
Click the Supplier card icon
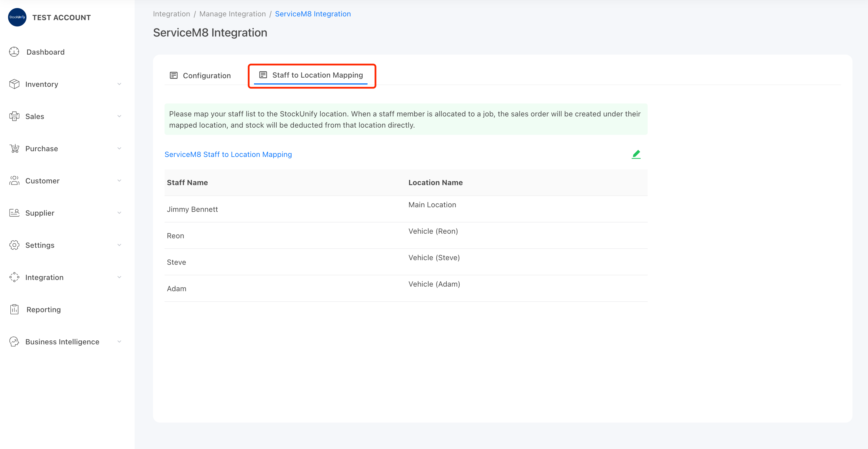[x=14, y=213]
